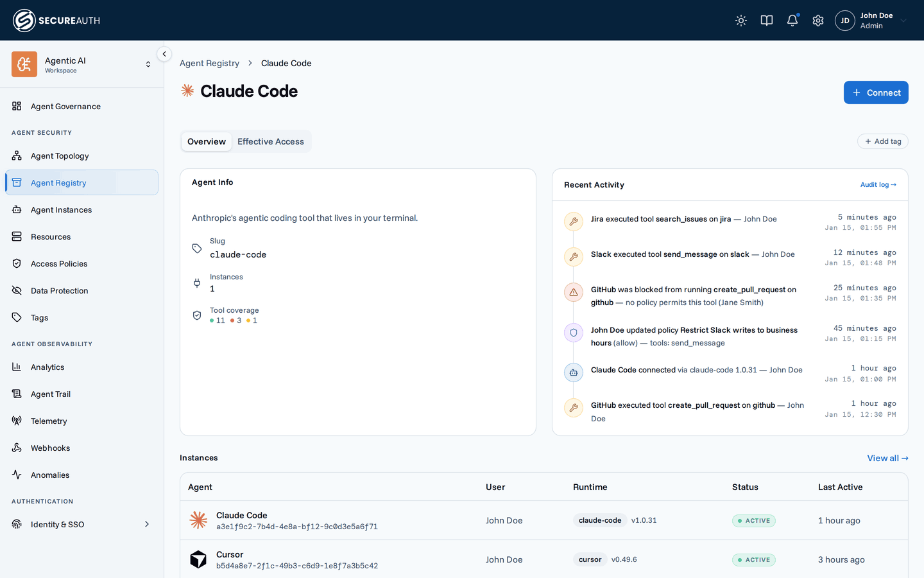Click the Webhooks icon in sidebar
The height and width of the screenshot is (578, 924).
coord(17,448)
